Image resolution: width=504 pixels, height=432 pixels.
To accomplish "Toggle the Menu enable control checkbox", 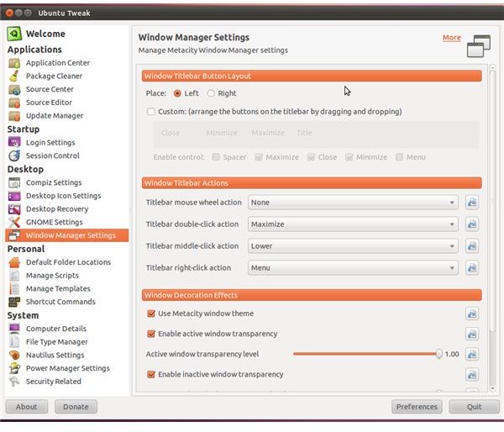I will [x=399, y=157].
